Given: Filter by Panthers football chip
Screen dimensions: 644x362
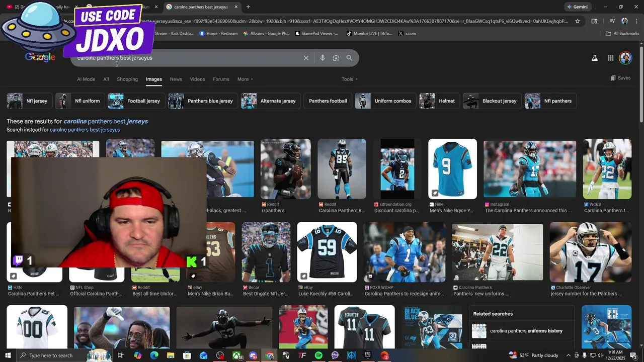Looking at the screenshot, I should click(328, 101).
